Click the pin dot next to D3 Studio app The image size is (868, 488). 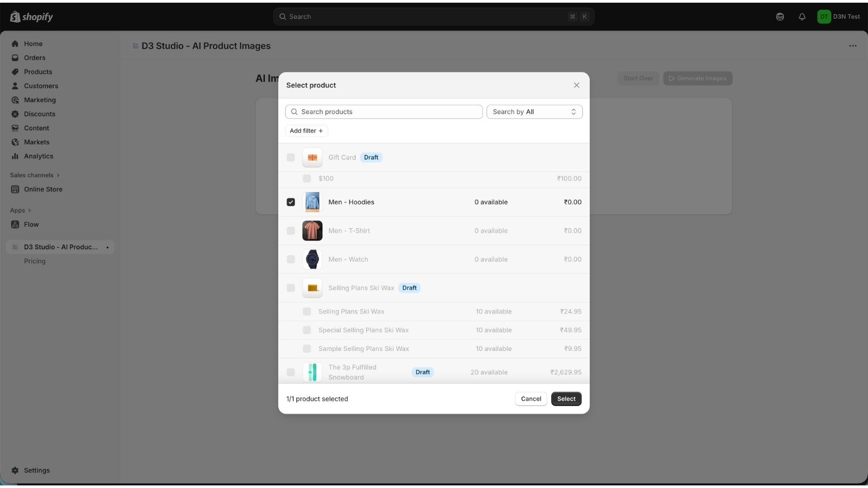[107, 247]
